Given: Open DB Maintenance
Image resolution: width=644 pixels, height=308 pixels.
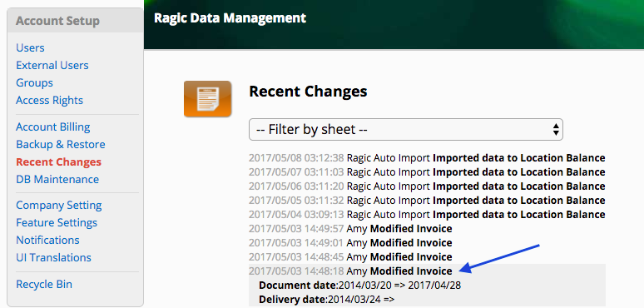Looking at the screenshot, I should pyautogui.click(x=57, y=180).
